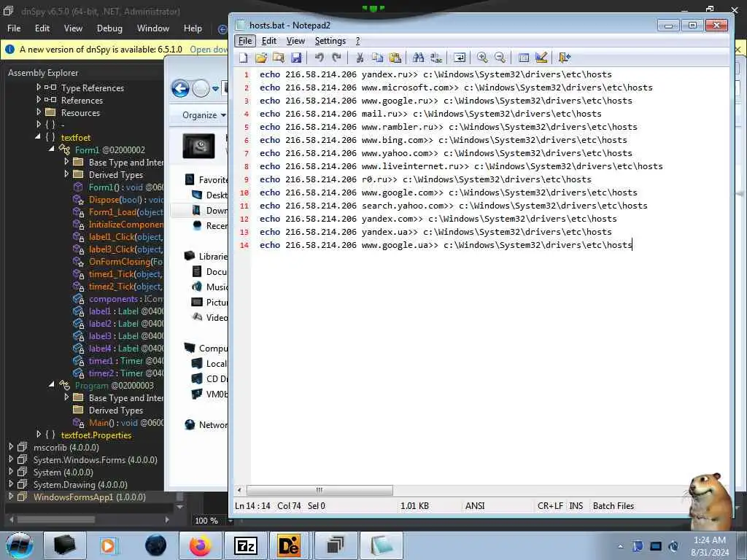Viewport: 747px width, 560px height.
Task: Click the Open download page link
Action: click(x=209, y=50)
